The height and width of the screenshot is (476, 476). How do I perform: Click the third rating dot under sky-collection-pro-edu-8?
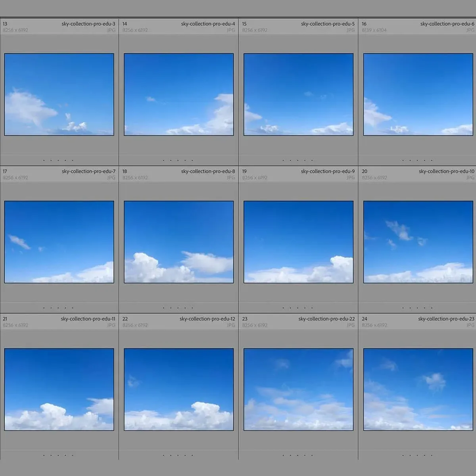pyautogui.click(x=178, y=308)
